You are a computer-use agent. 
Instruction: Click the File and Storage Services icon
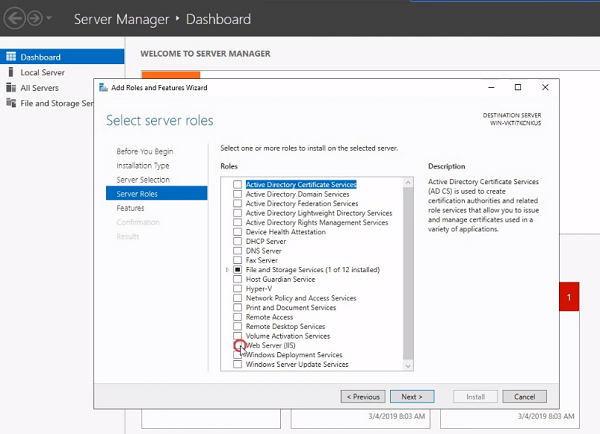point(11,103)
